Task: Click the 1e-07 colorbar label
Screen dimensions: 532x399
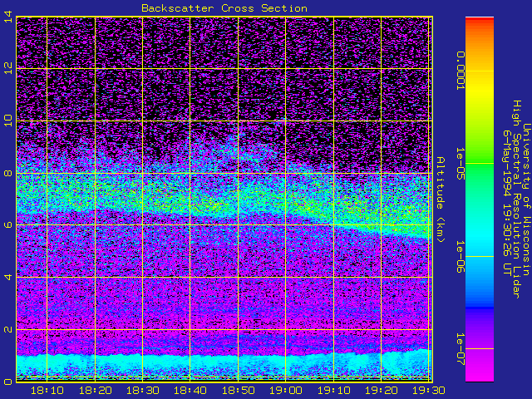Action: [460, 349]
